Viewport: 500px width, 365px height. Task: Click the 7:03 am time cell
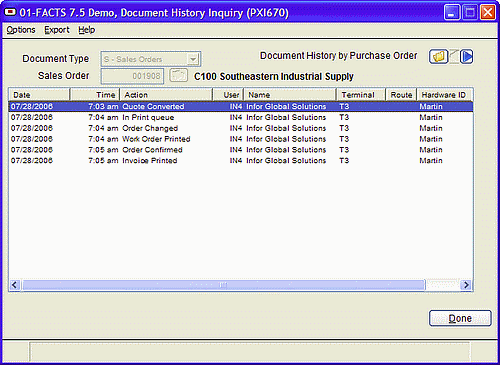(x=103, y=107)
